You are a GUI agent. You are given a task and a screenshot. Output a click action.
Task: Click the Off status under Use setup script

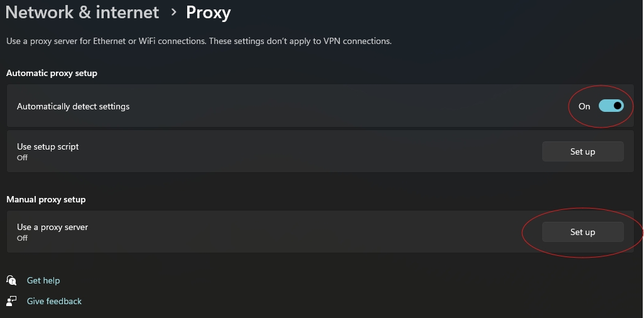pyautogui.click(x=22, y=158)
